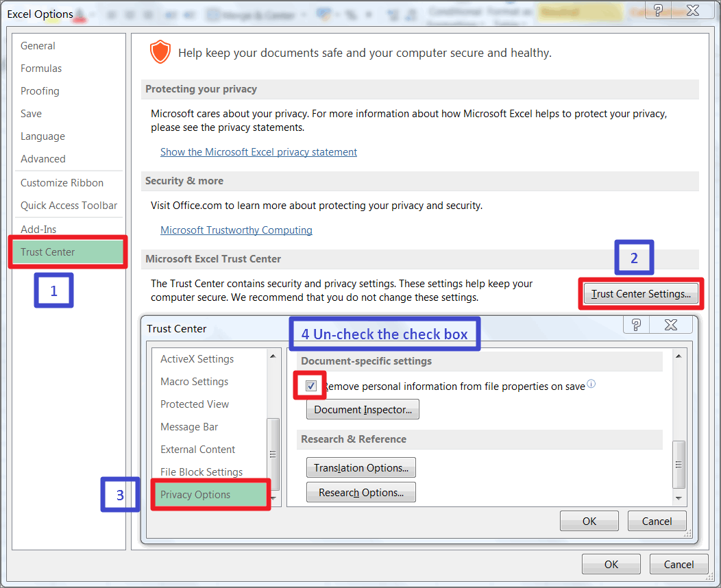Viewport: 721px width, 588px height.
Task: Click the Merge & Center icon in ribbon
Action: tap(214, 14)
